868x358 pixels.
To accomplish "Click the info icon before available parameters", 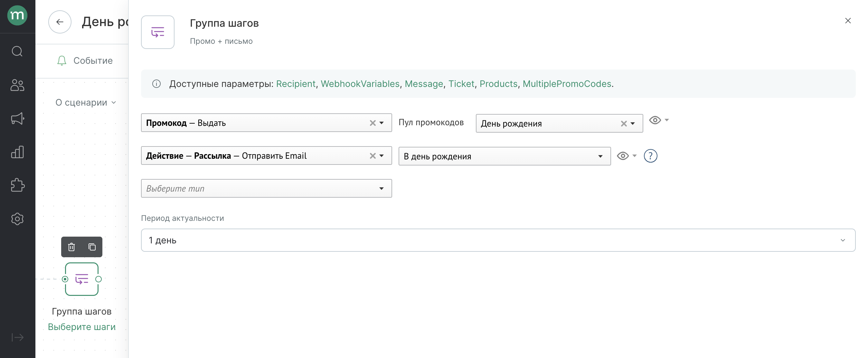I will [x=156, y=84].
